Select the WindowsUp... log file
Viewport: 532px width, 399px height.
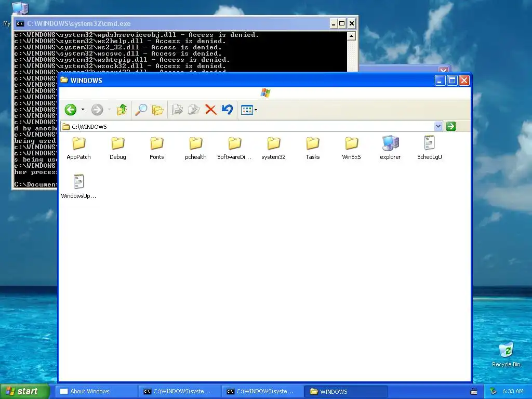coord(79,187)
